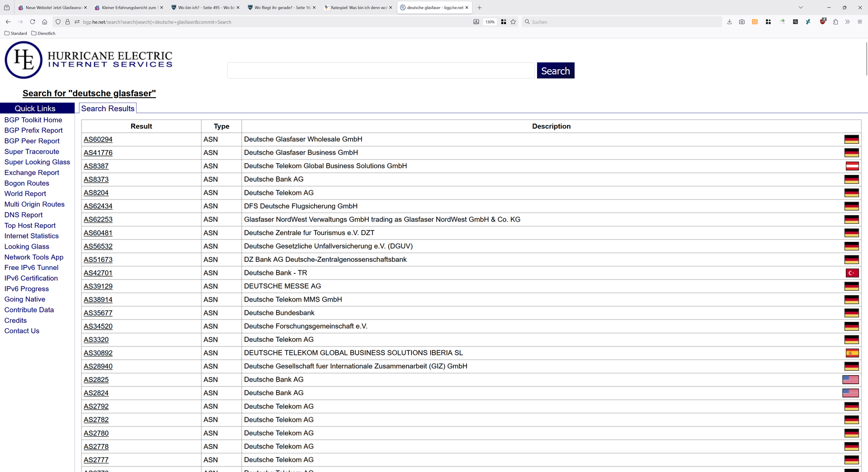This screenshot has width=868, height=472.
Task: Click 'DEUTSCHE MESSE AG' description text
Action: point(283,286)
